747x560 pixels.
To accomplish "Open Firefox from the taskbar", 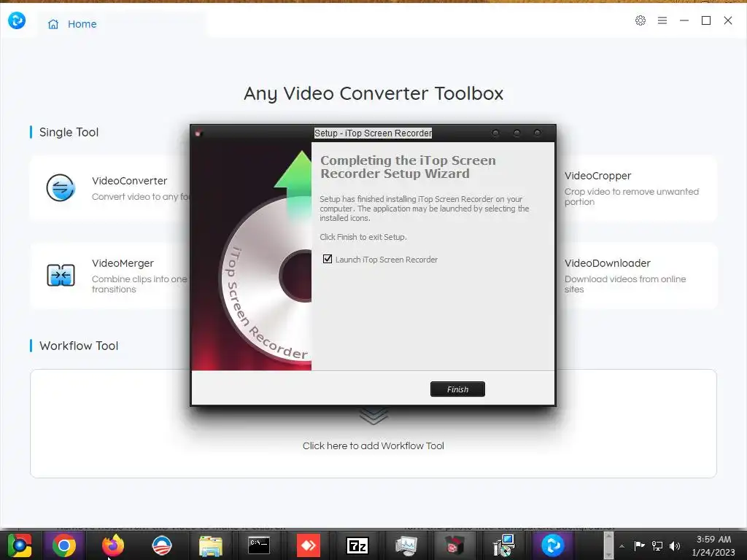I will point(113,545).
